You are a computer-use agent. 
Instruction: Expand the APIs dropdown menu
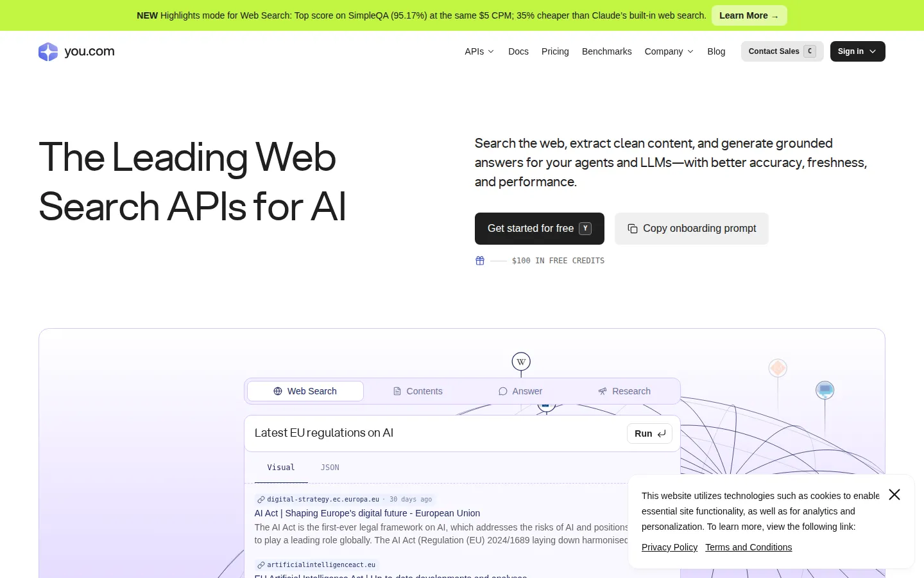point(479,51)
